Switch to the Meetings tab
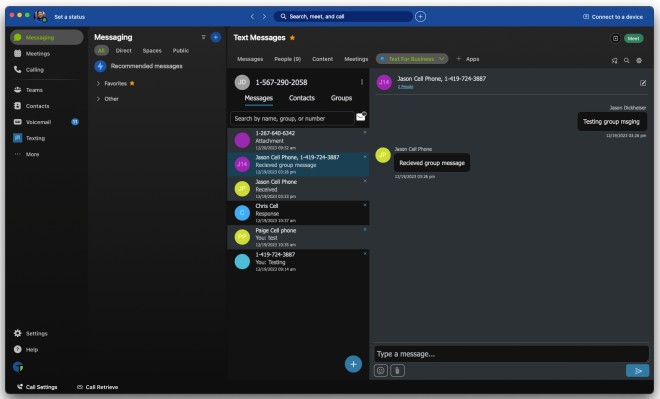 click(356, 59)
